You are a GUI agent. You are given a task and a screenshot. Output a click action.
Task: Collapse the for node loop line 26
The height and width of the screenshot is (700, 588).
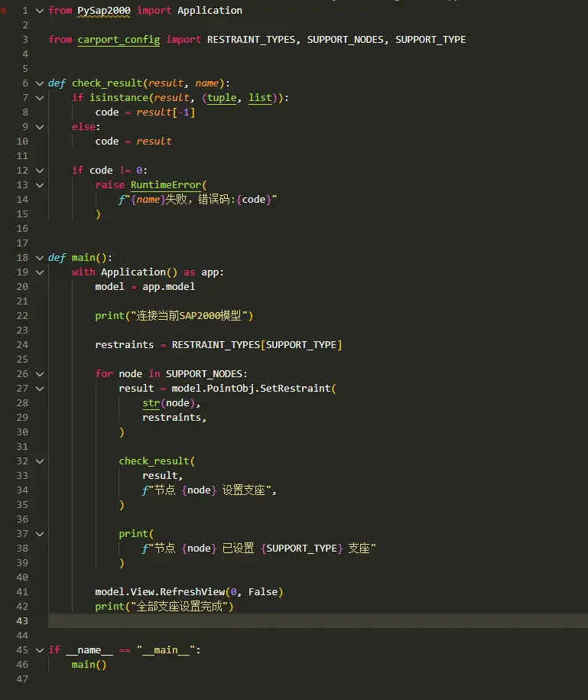pyautogui.click(x=40, y=374)
